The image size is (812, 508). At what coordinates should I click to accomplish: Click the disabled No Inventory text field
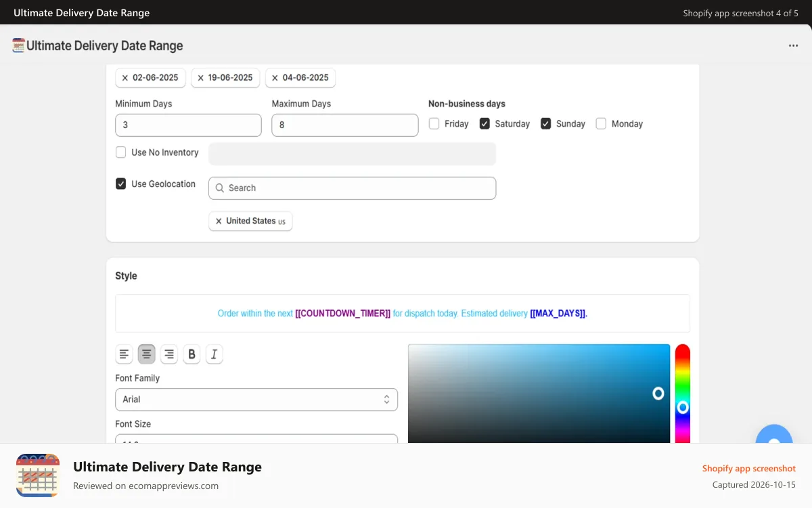(352, 154)
